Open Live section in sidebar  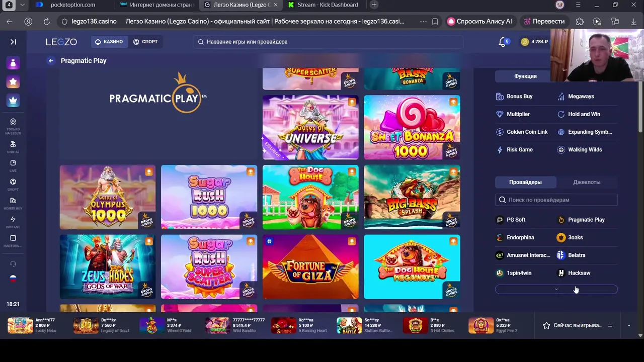(x=13, y=166)
